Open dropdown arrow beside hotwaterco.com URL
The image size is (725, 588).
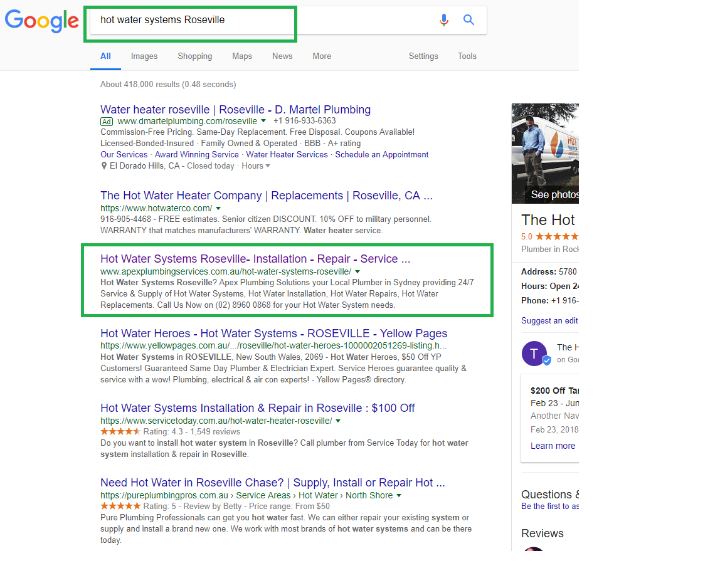click(218, 209)
